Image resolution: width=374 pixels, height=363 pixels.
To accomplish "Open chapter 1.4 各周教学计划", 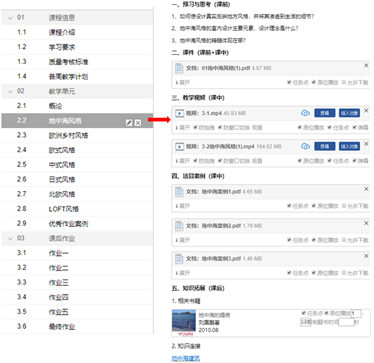I will pos(77,76).
